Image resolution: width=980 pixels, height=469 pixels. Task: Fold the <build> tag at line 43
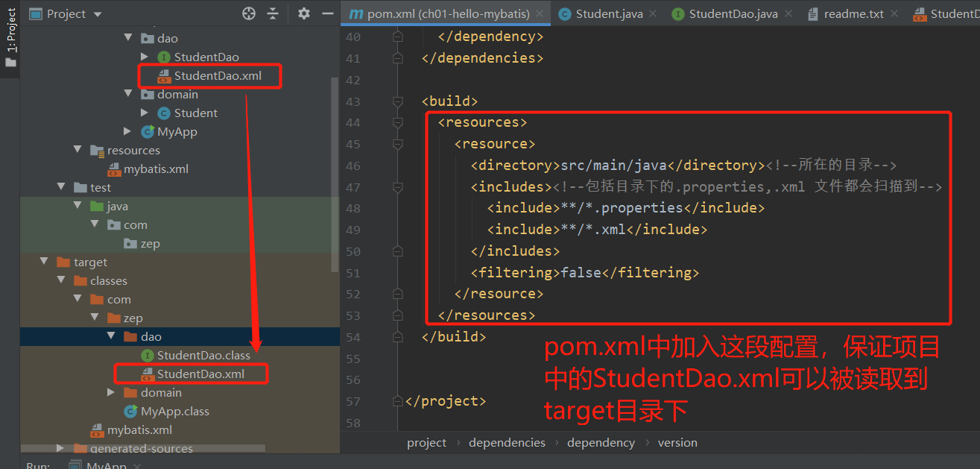click(398, 101)
